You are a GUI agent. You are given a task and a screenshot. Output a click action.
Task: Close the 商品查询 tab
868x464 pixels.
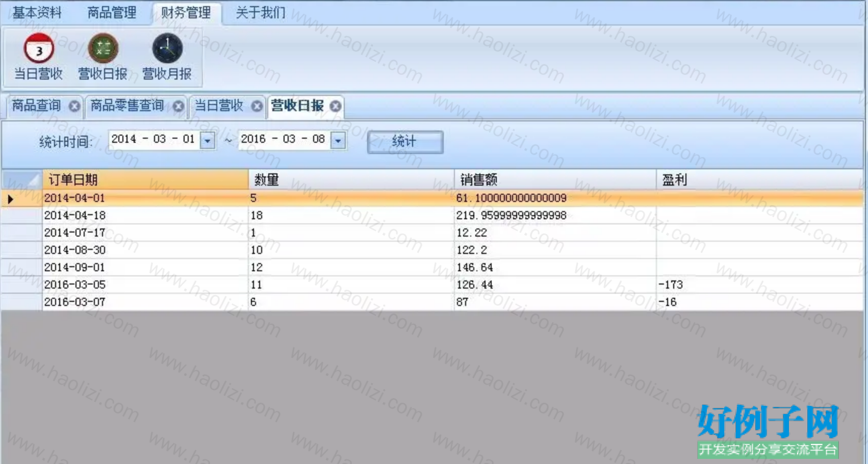click(x=74, y=106)
